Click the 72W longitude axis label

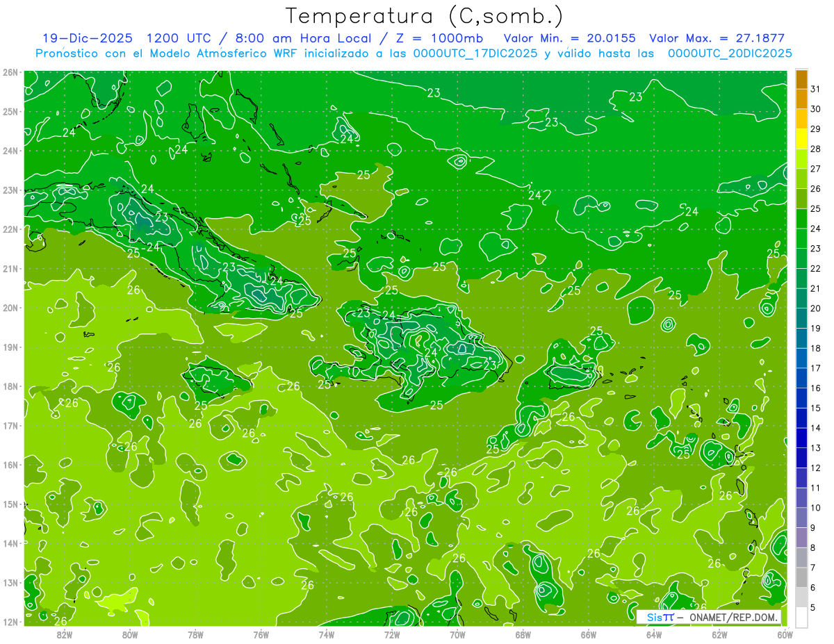(392, 634)
